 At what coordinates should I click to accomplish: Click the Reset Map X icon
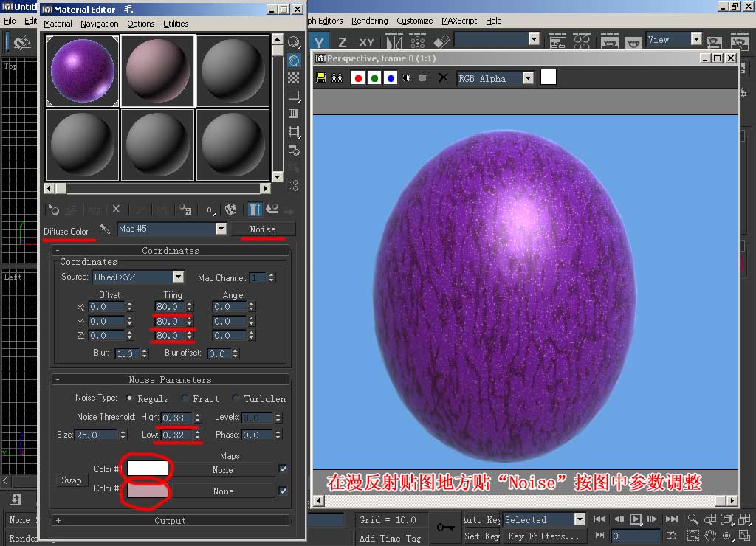click(x=116, y=210)
